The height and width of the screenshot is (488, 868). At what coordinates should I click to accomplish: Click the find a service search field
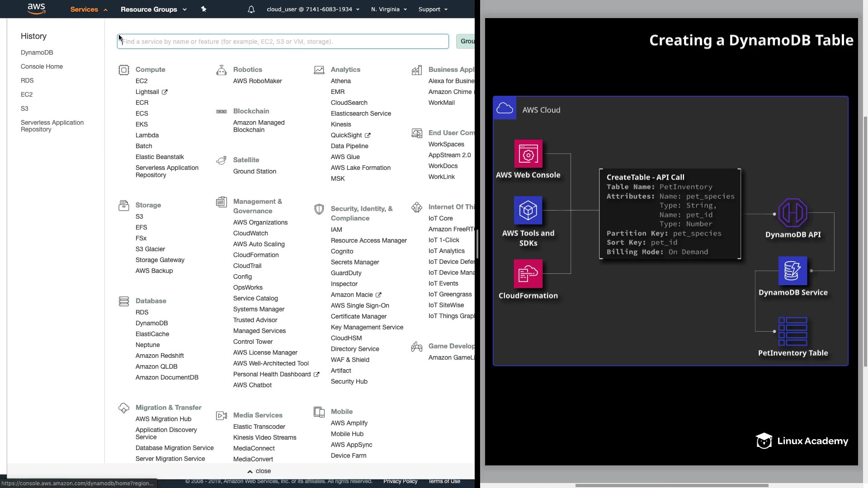[283, 41]
